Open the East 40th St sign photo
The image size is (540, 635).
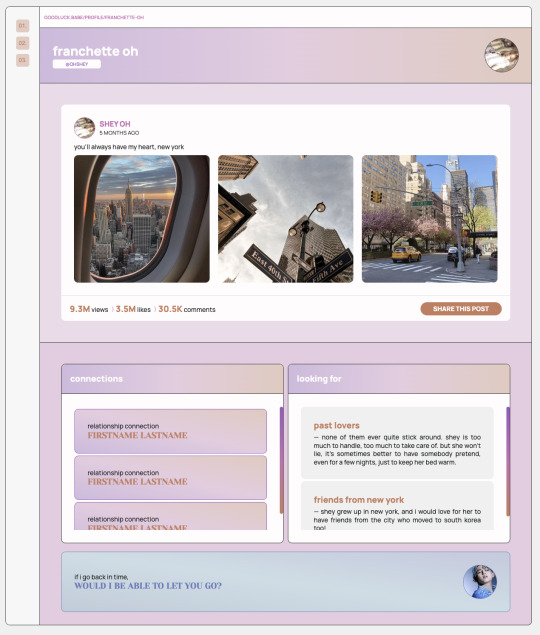point(286,219)
